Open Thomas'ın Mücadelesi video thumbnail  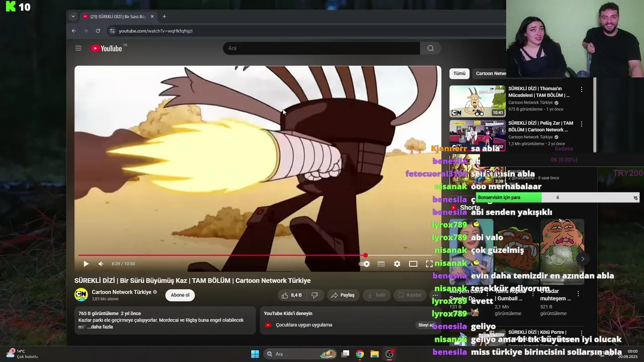[x=477, y=101]
